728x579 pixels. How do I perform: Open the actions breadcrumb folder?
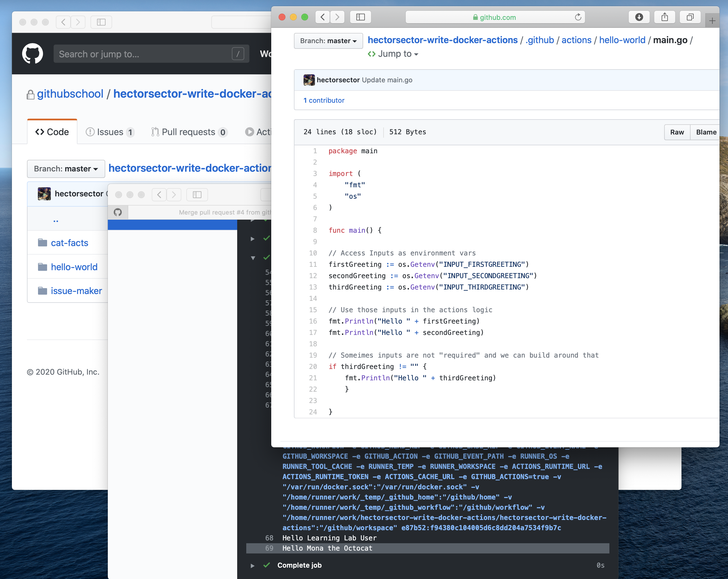(576, 40)
